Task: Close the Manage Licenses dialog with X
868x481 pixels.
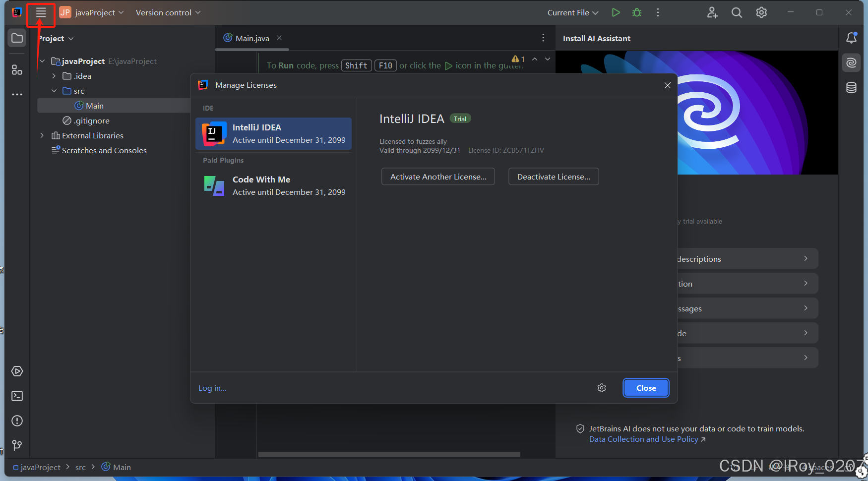Action: (x=668, y=85)
